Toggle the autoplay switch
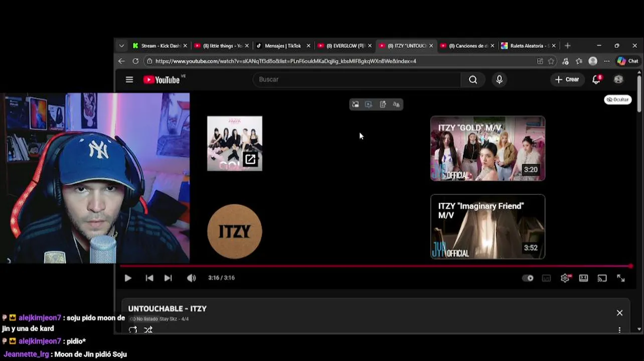This screenshot has height=361, width=644. coord(528,278)
